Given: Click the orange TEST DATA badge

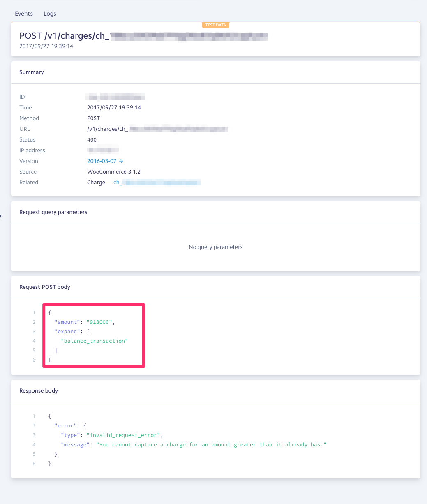Looking at the screenshot, I should pos(215,25).
